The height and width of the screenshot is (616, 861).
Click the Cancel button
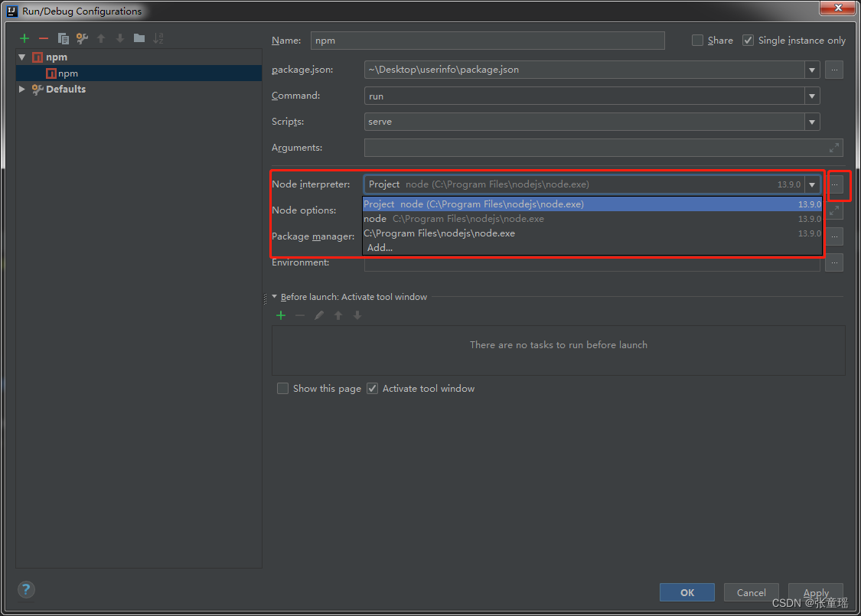[751, 592]
